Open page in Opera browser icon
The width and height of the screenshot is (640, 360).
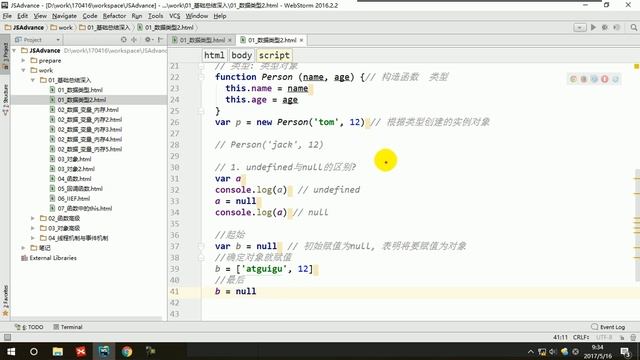pos(605,79)
